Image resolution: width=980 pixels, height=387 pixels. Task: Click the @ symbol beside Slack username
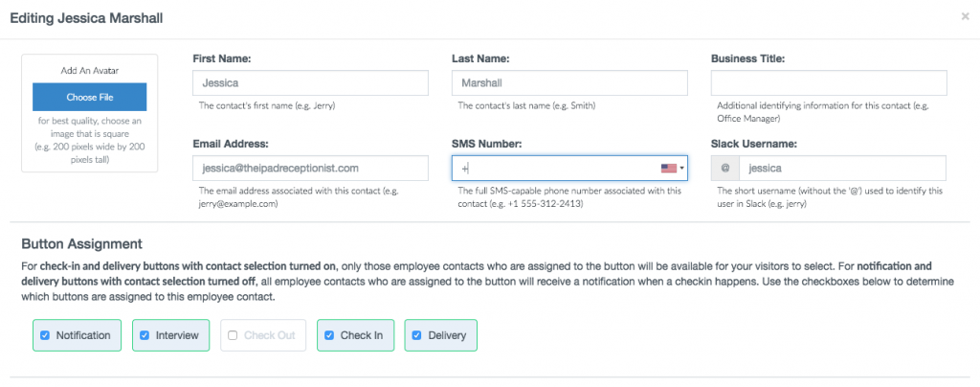[725, 169]
